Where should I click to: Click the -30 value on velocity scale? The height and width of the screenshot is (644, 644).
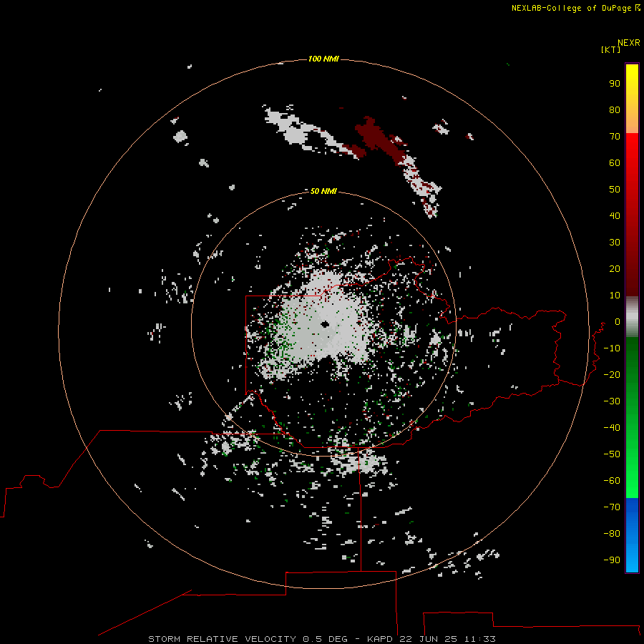[612, 401]
